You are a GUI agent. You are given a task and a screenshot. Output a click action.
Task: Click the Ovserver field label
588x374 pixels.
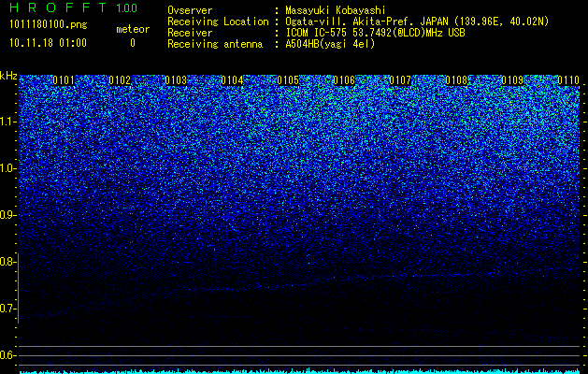pyautogui.click(x=190, y=10)
